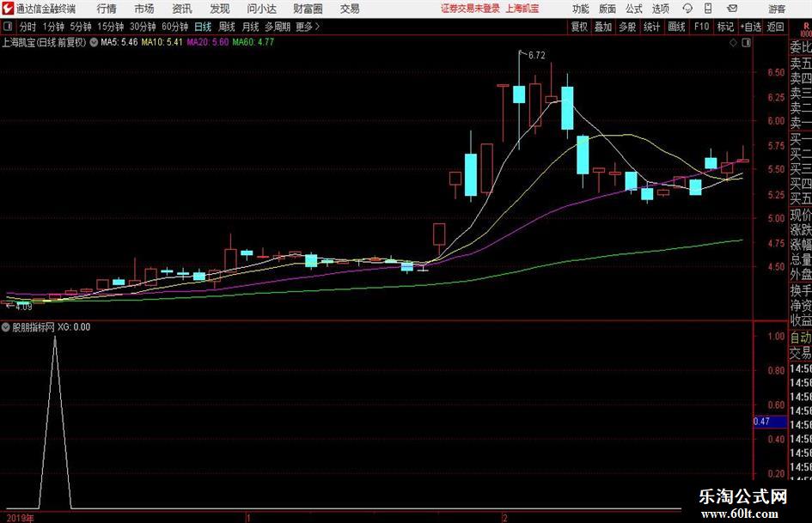Add stock with +自选 button
Image resolution: width=812 pixels, height=523 pixels.
[750, 27]
